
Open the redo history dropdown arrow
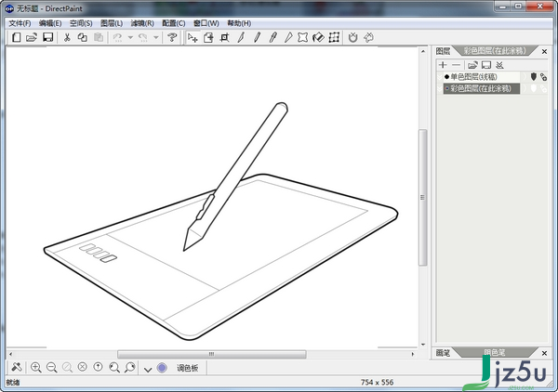(156, 37)
